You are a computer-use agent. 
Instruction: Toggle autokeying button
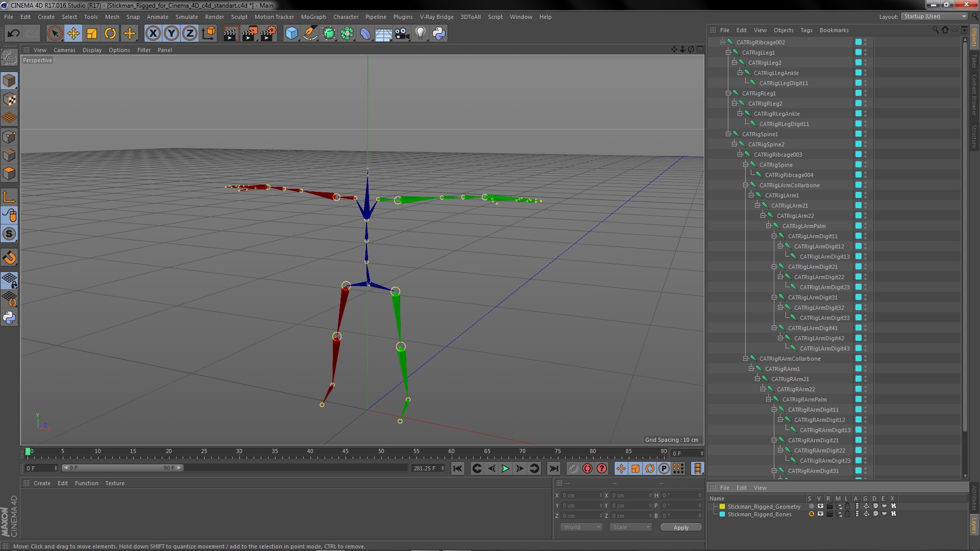coord(587,468)
